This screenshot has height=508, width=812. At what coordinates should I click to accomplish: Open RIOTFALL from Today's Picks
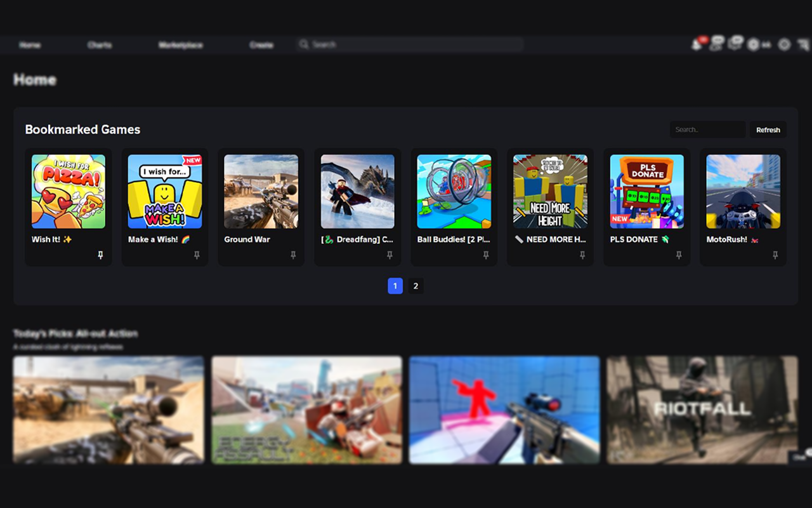click(702, 410)
